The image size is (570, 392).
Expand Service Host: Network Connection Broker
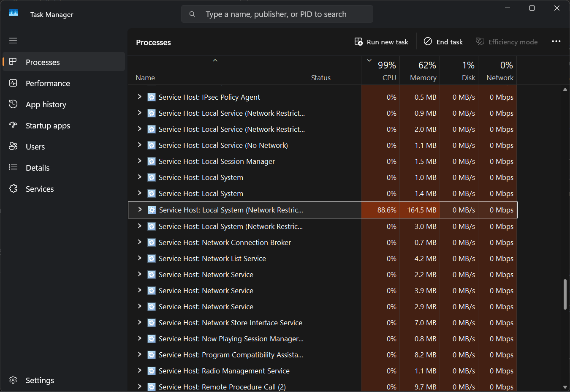[x=139, y=242]
